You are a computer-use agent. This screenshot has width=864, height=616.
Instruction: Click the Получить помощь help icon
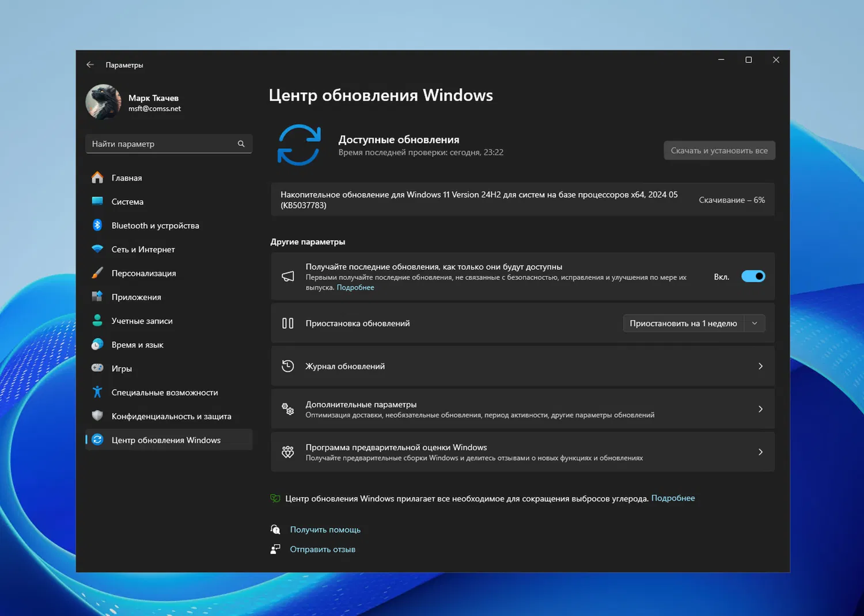(275, 530)
